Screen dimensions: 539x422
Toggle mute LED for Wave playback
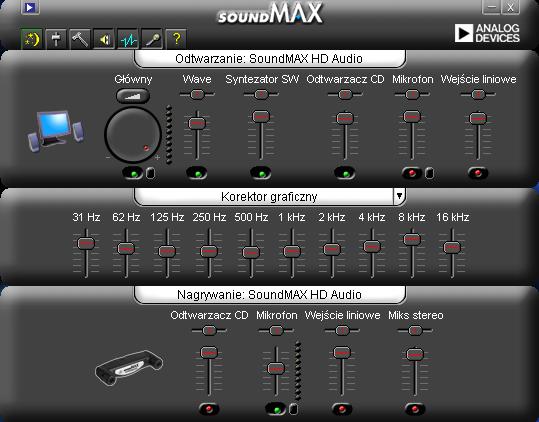coord(197,173)
